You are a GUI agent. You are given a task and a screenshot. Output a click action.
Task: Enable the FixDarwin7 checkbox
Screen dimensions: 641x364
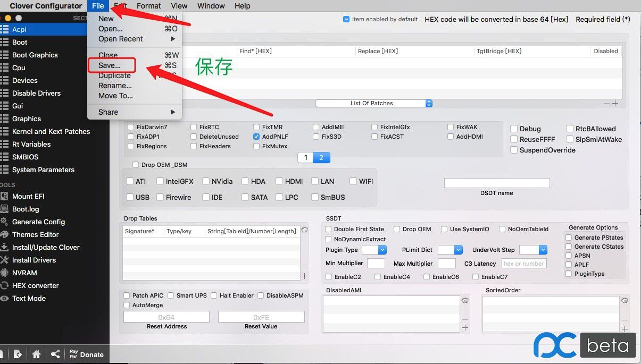131,127
